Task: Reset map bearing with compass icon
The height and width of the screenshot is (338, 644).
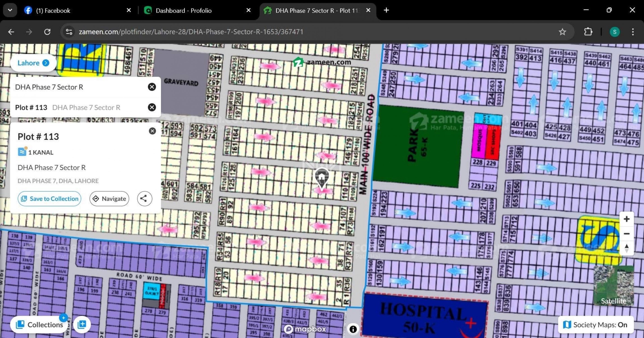Action: [x=626, y=248]
